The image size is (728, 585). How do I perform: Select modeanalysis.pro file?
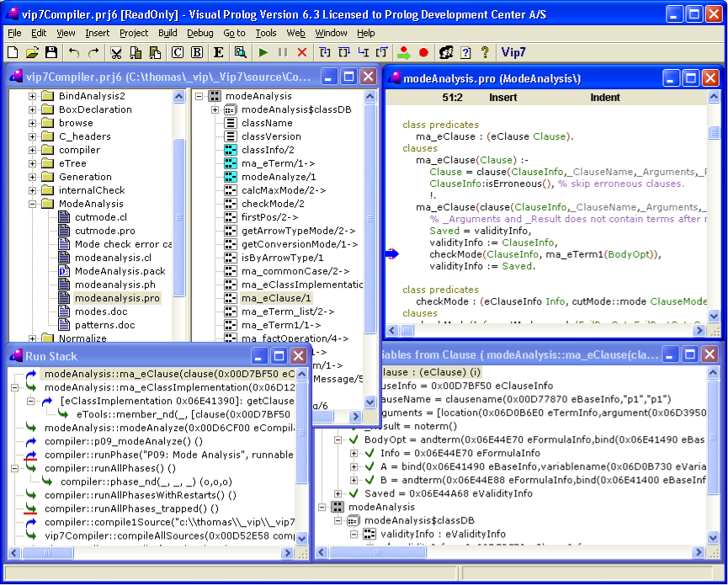[x=117, y=298]
